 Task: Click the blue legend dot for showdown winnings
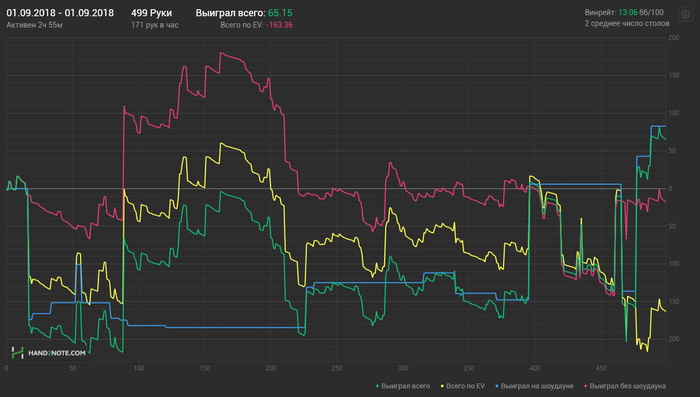(x=497, y=386)
